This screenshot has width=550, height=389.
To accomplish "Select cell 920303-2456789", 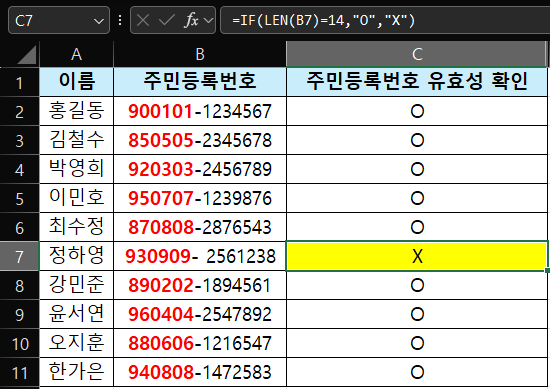I will [200, 169].
